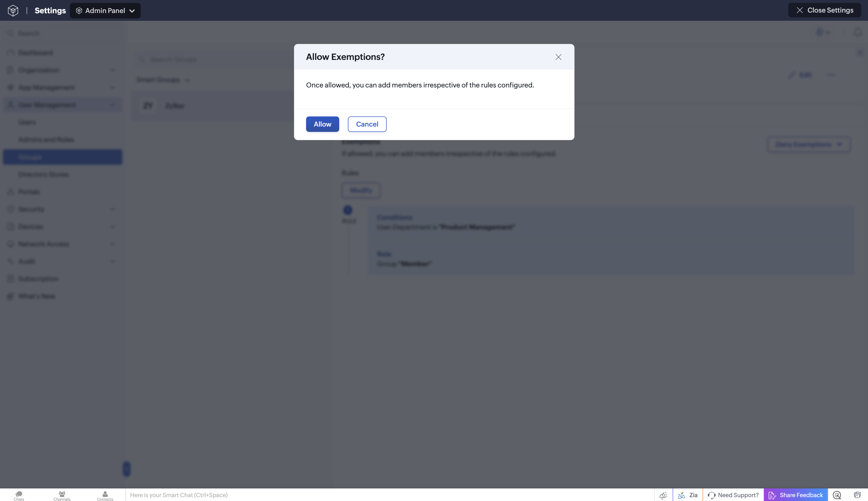The width and height of the screenshot is (868, 501).
Task: Select the Zylker group row
Action: [213, 106]
